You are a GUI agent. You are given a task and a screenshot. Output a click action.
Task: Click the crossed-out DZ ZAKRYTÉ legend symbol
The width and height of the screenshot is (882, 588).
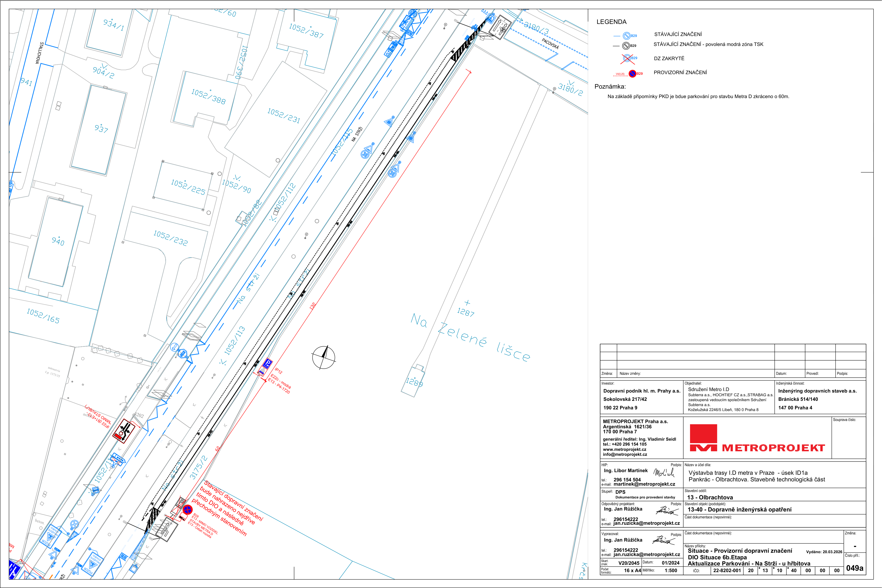(627, 58)
